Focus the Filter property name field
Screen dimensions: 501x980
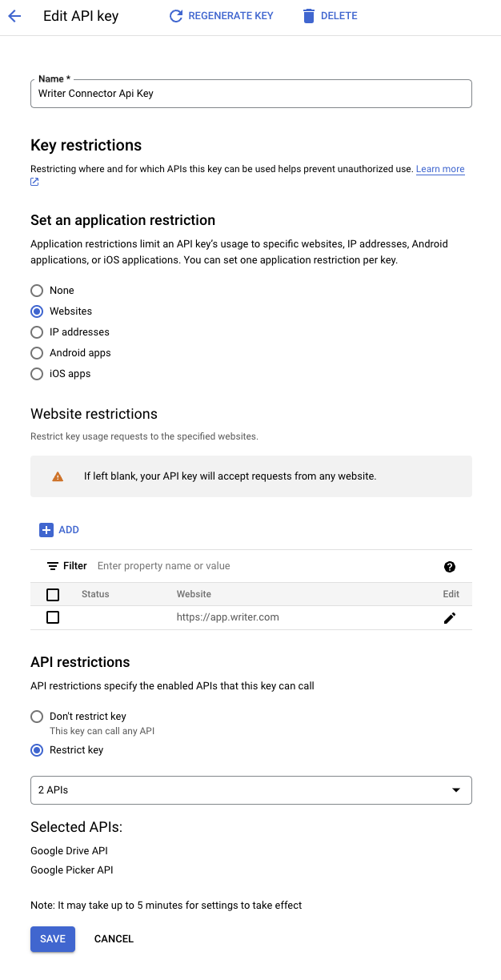(x=264, y=566)
